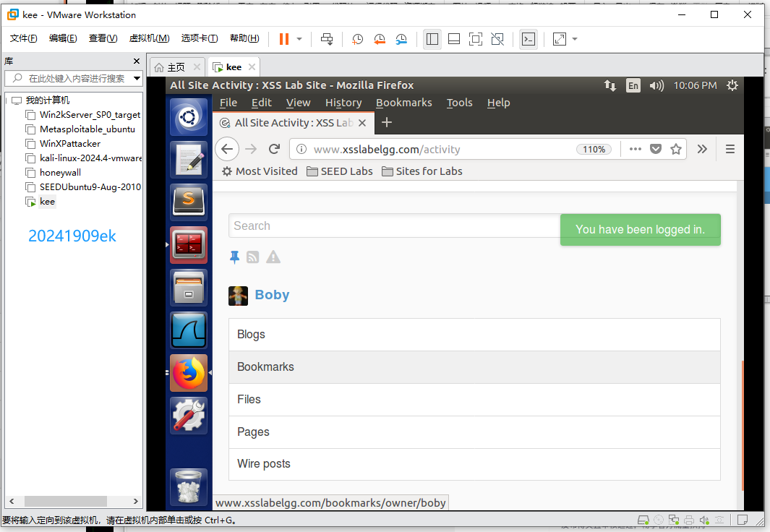This screenshot has height=532, width=770.
Task: Select kali-linux-2024.4-vmware VM
Action: point(90,158)
